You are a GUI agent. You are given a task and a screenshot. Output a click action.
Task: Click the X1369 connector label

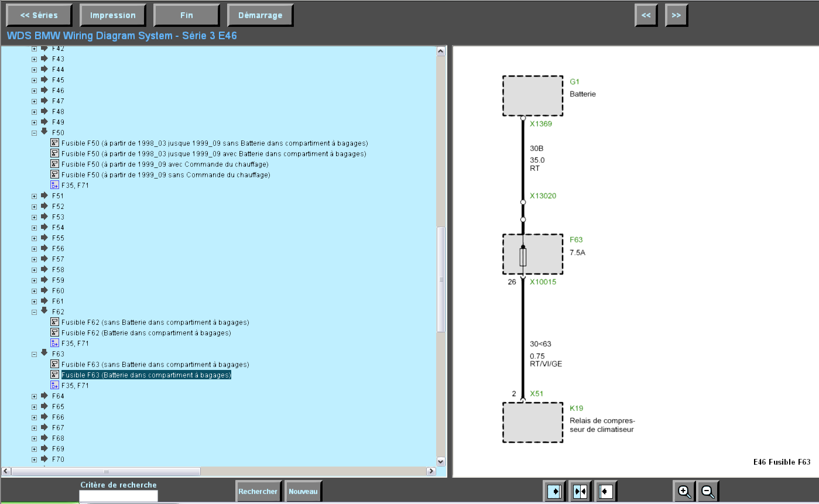pyautogui.click(x=541, y=124)
